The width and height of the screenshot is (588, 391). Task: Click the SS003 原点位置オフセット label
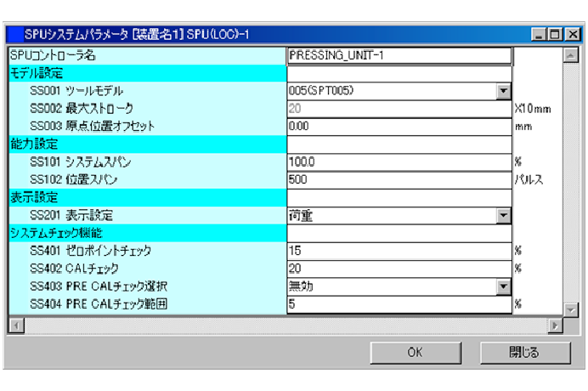point(93,127)
